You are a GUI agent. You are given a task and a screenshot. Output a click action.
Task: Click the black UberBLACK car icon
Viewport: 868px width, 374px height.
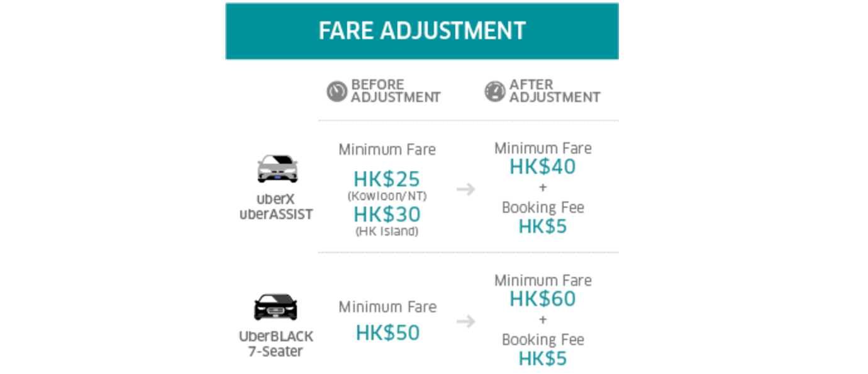(275, 307)
